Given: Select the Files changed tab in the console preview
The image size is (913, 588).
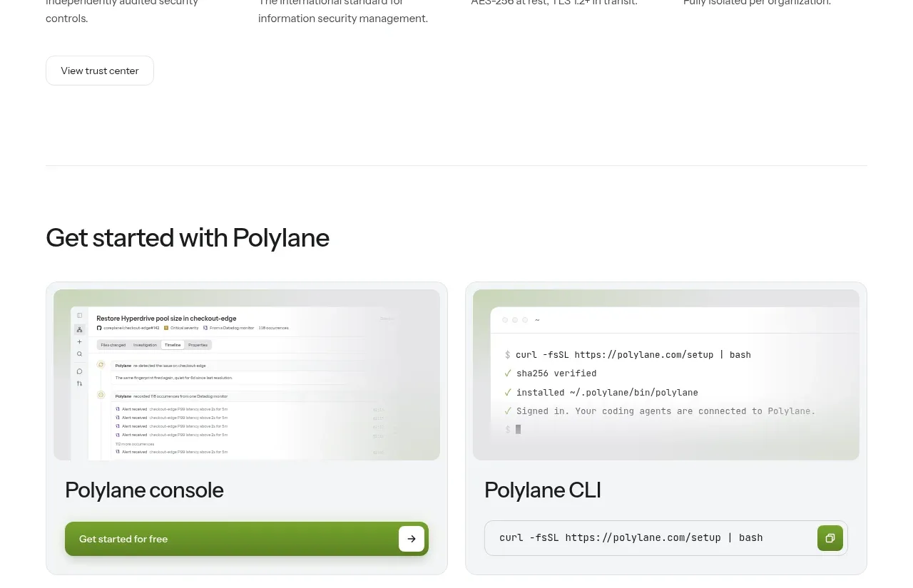Looking at the screenshot, I should tap(113, 345).
